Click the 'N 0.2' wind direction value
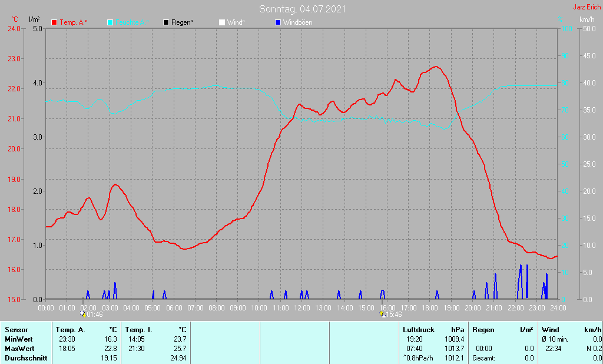Viewport: 603px width, 364px height. pyautogui.click(x=594, y=349)
